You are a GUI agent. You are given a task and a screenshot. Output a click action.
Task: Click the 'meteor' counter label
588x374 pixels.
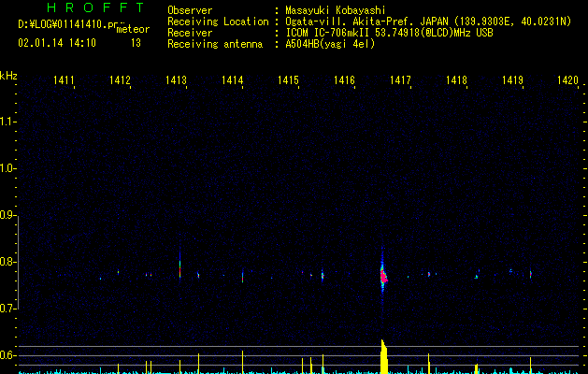133,29
